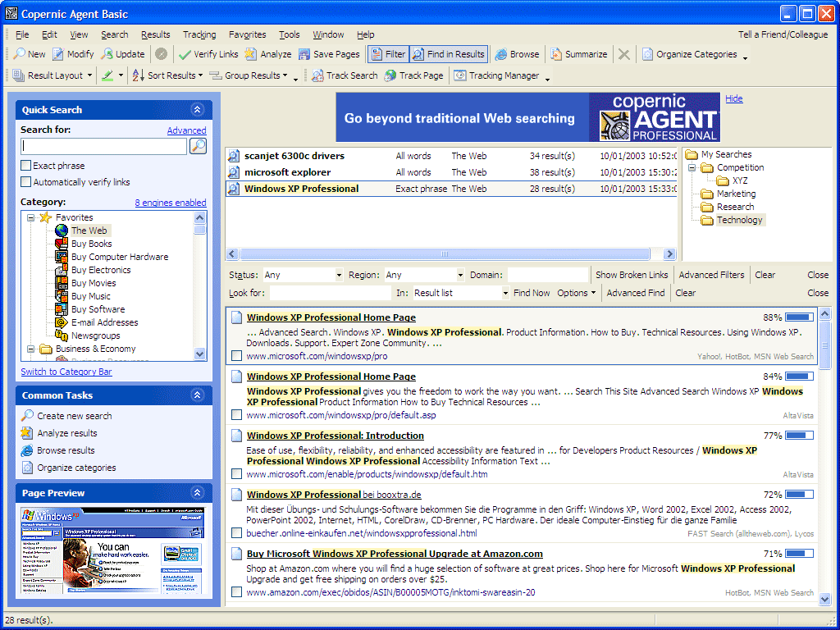Click the 72% relevance bar of booxtra result
Screen dimensions: 840x630
(799, 495)
